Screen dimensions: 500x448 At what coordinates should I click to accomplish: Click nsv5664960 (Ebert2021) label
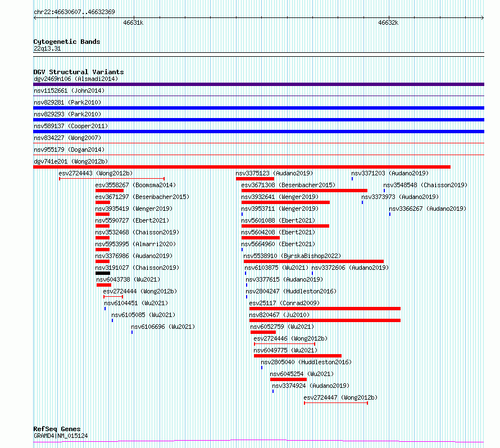[x=278, y=244]
